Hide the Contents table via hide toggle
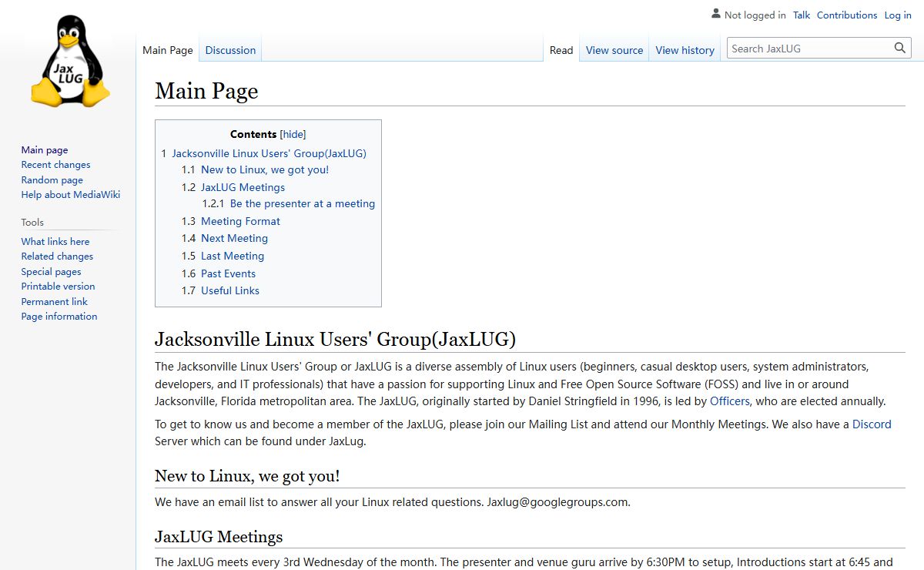 click(x=293, y=134)
